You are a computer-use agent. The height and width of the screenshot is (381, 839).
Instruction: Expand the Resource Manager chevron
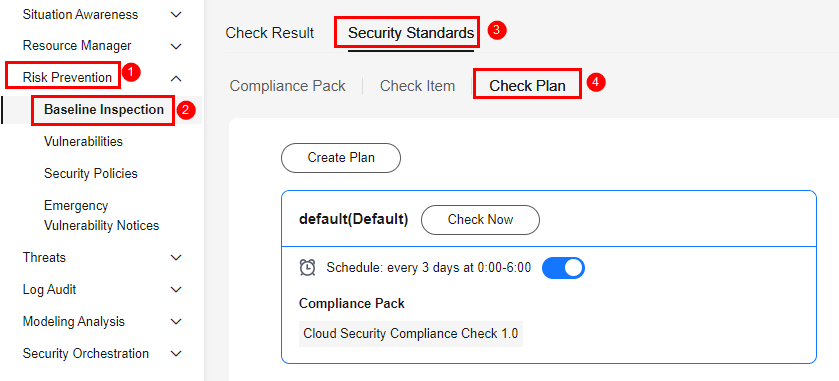click(176, 47)
